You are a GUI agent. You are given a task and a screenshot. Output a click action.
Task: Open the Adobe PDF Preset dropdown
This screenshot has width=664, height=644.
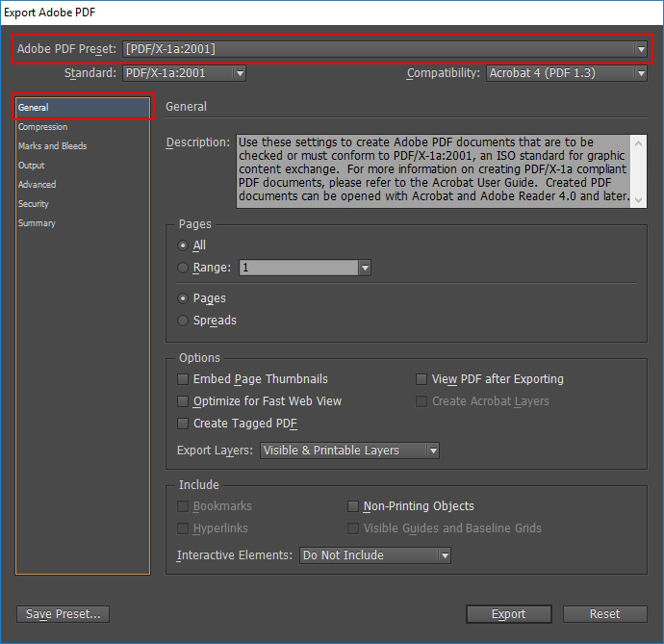385,49
